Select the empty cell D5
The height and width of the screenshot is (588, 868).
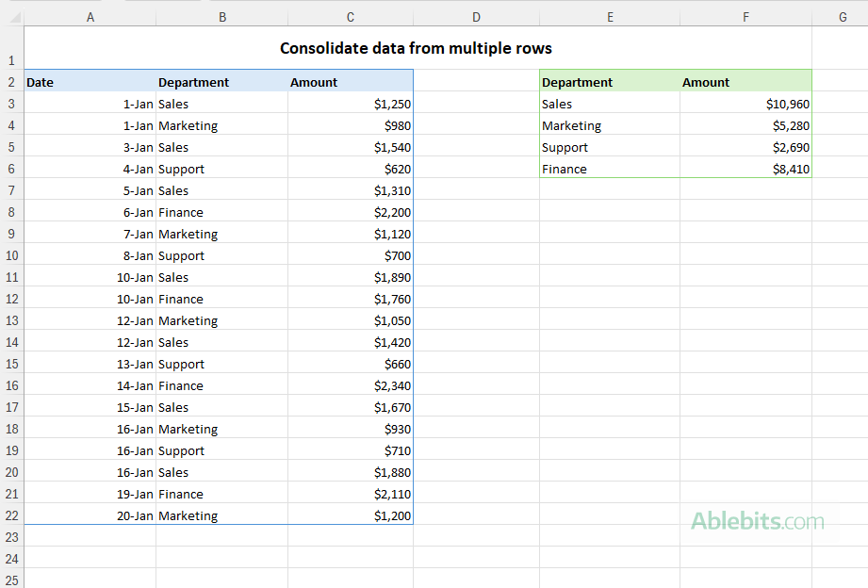[476, 147]
